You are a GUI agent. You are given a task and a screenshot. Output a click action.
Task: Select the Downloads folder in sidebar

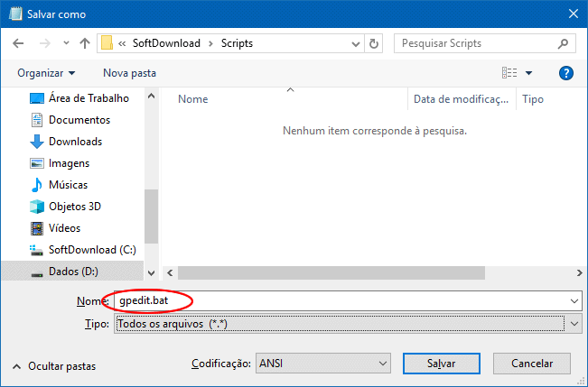click(x=74, y=142)
